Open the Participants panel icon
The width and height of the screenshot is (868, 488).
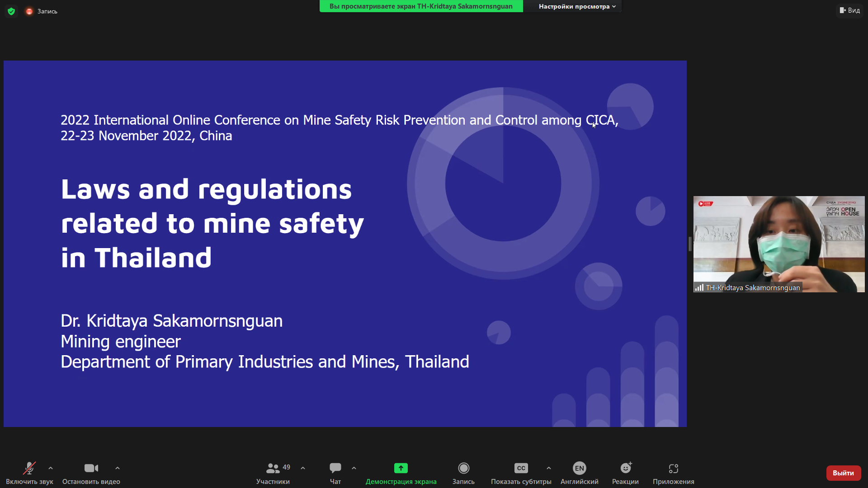point(273,468)
